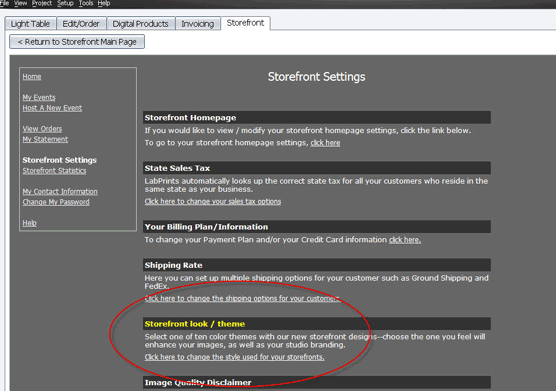Viewport: 556px width, 391px height.
Task: Open the Tools menu
Action: click(x=86, y=3)
